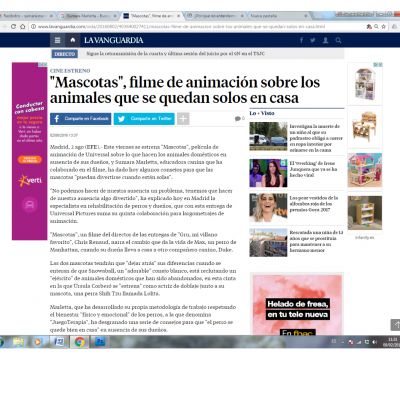This screenshot has width=400, height=400.
Task: Open the article comments bubble icon
Action: (x=239, y=118)
